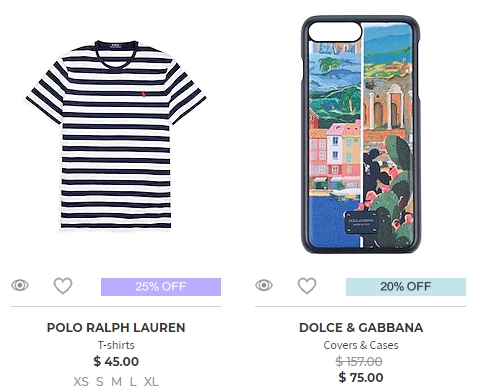Add Polo Ralph Lauren T-shirt to wishlist heart
The height and width of the screenshot is (391, 495).
pyautogui.click(x=63, y=286)
